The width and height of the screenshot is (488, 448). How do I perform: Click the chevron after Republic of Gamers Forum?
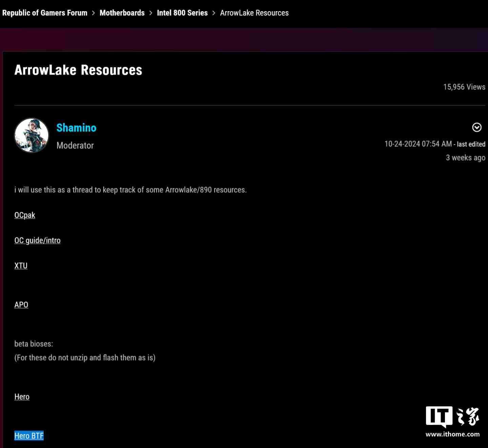click(x=94, y=13)
